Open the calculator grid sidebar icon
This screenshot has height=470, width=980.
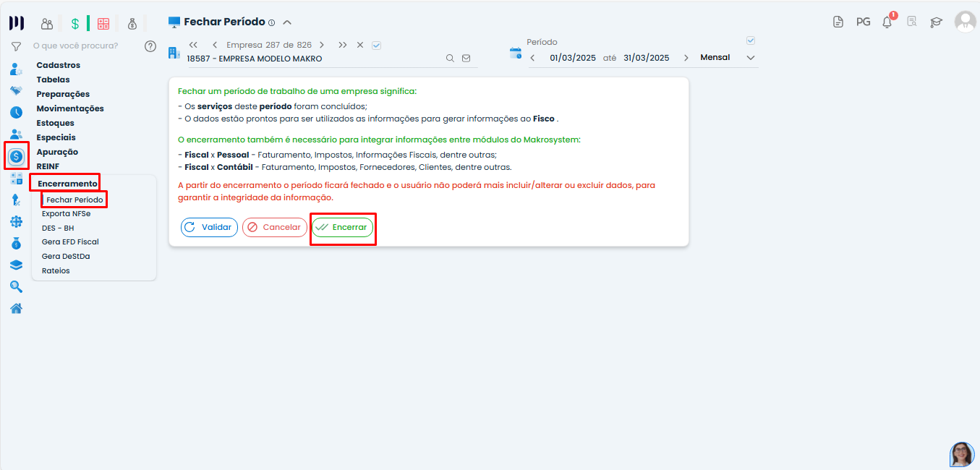pos(16,178)
